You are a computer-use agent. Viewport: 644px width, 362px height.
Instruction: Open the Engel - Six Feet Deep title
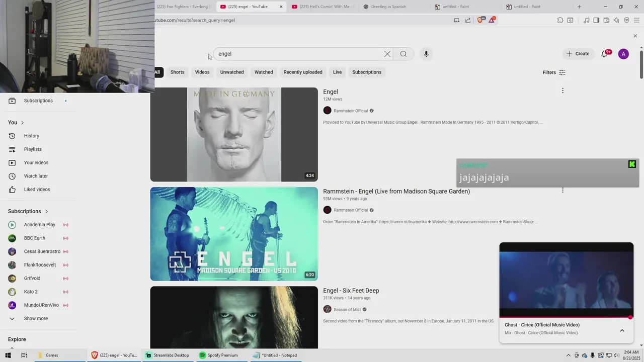click(351, 291)
